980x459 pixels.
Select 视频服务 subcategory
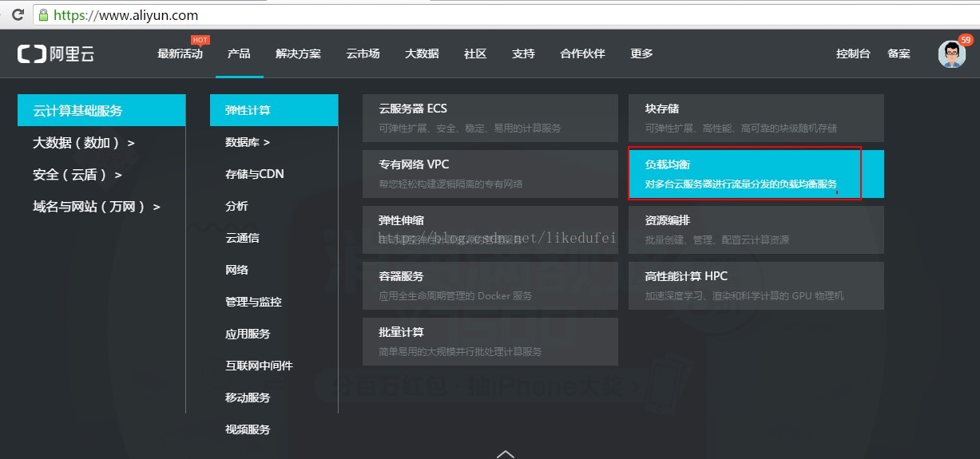[248, 429]
